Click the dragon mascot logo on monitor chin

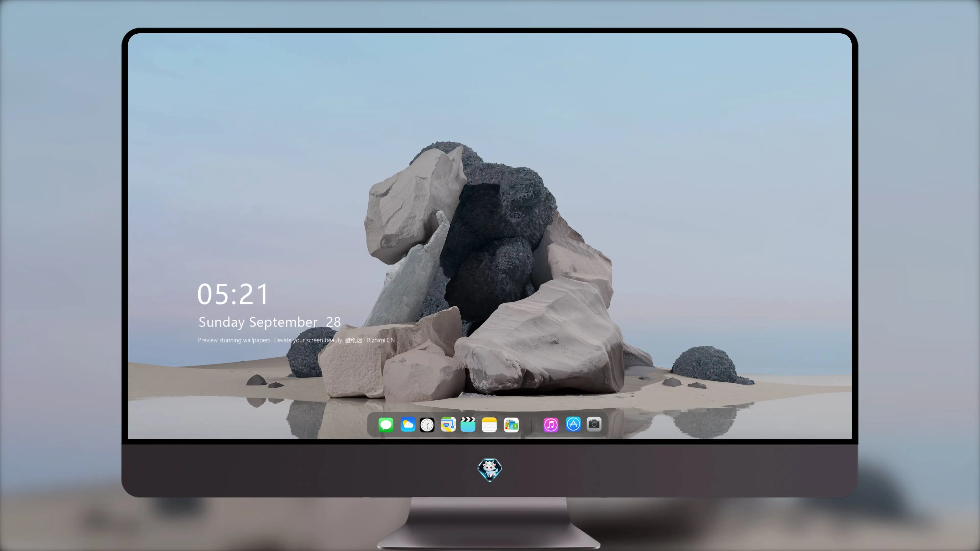coord(490,470)
